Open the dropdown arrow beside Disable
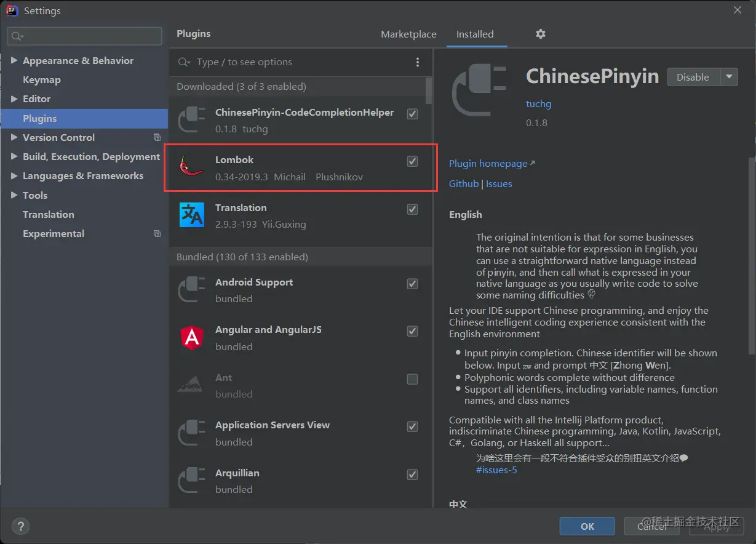The width and height of the screenshot is (756, 544). [729, 77]
